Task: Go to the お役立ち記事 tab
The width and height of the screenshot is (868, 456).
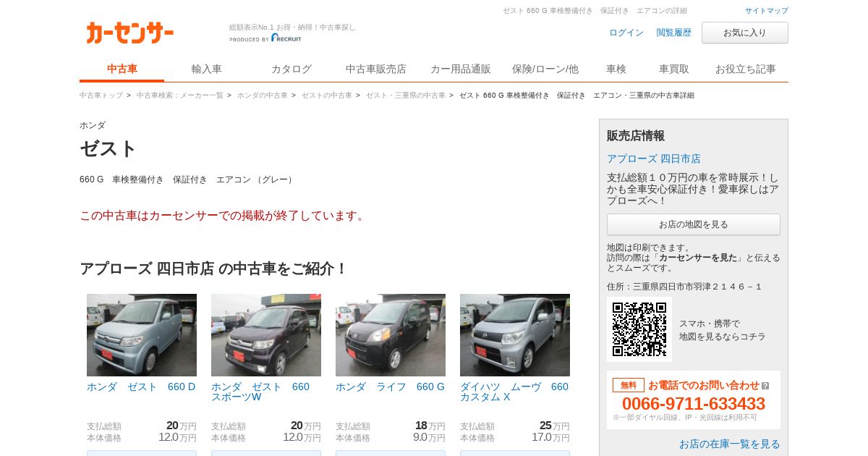Action: [745, 69]
